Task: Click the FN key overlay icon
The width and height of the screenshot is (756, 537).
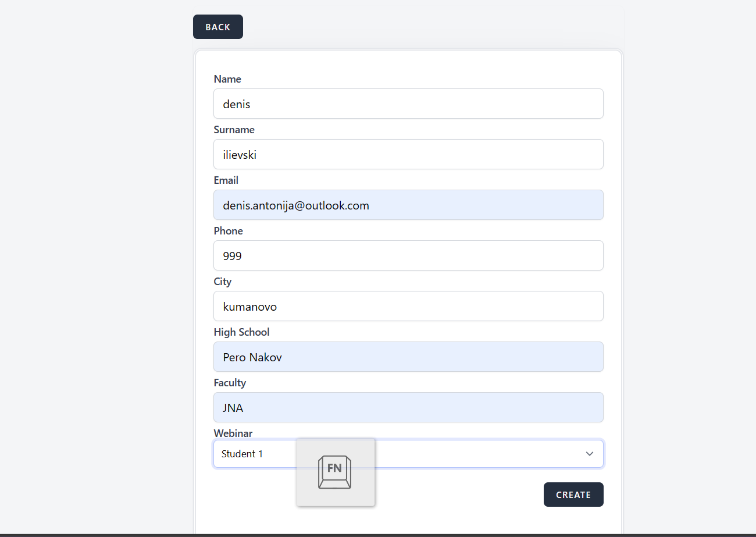Action: pos(335,472)
